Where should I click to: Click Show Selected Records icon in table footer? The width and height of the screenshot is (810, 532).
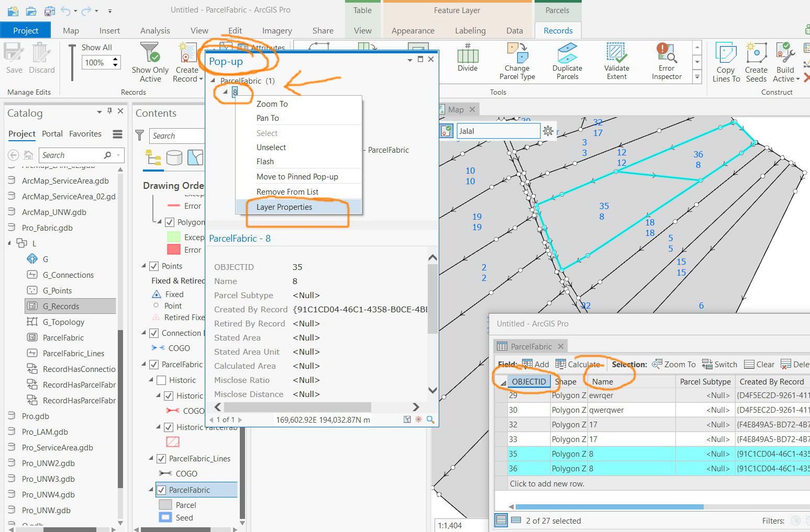pyautogui.click(x=516, y=520)
